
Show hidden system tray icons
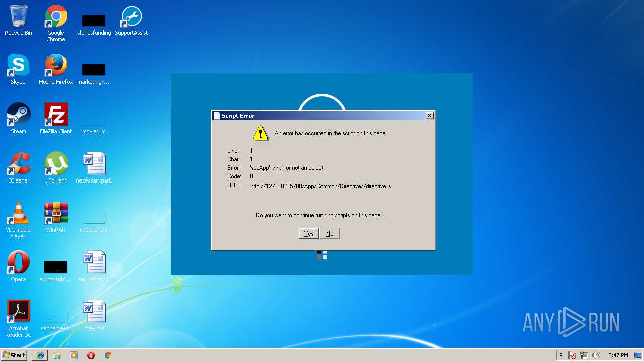pyautogui.click(x=561, y=355)
